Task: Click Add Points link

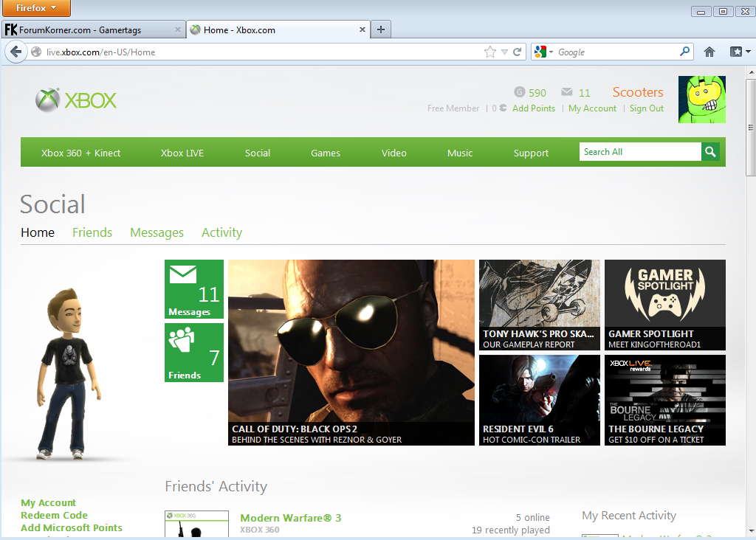Action: 534,108
